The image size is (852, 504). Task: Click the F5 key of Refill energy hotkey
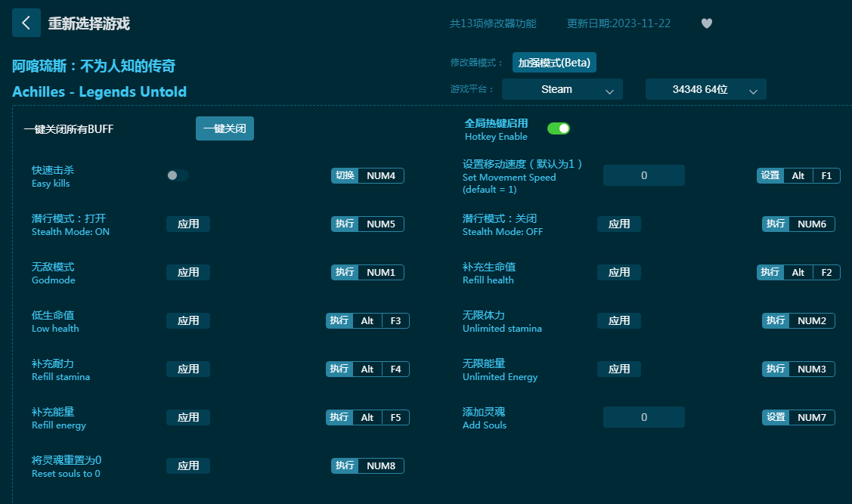(395, 418)
